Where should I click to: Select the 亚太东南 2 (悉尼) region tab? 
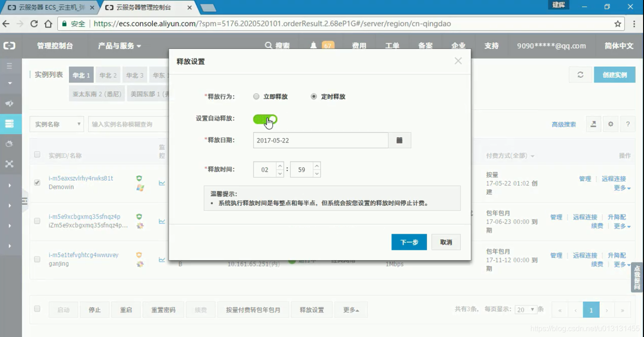click(x=97, y=94)
